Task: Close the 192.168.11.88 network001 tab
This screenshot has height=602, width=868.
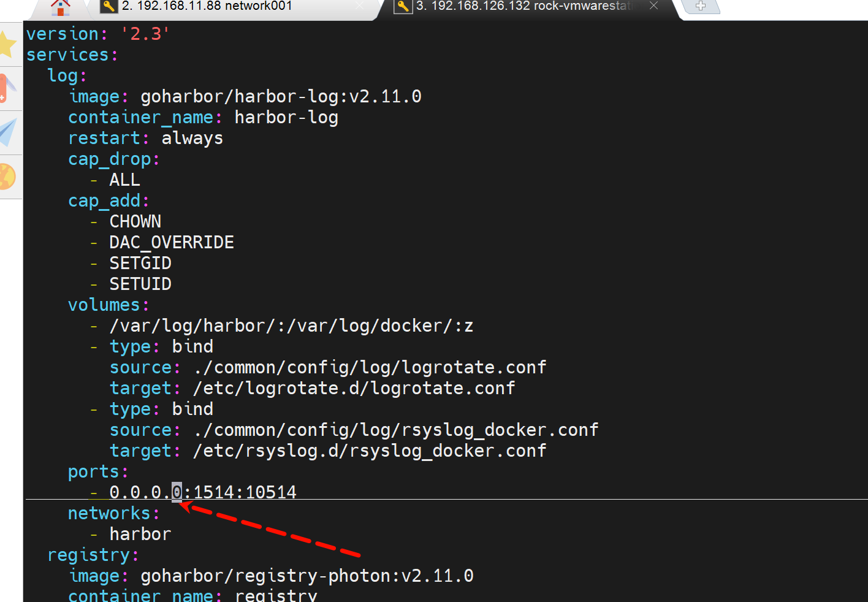Action: [360, 6]
